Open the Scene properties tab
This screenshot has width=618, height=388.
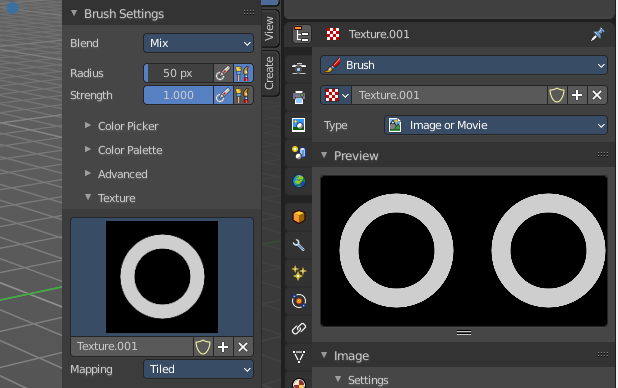[299, 153]
